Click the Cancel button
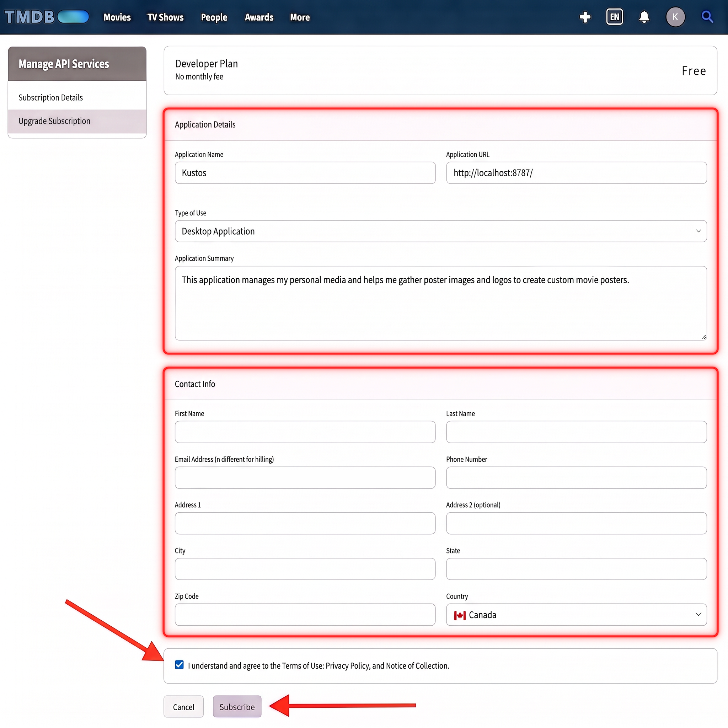This screenshot has height=728, width=728. [x=183, y=707]
